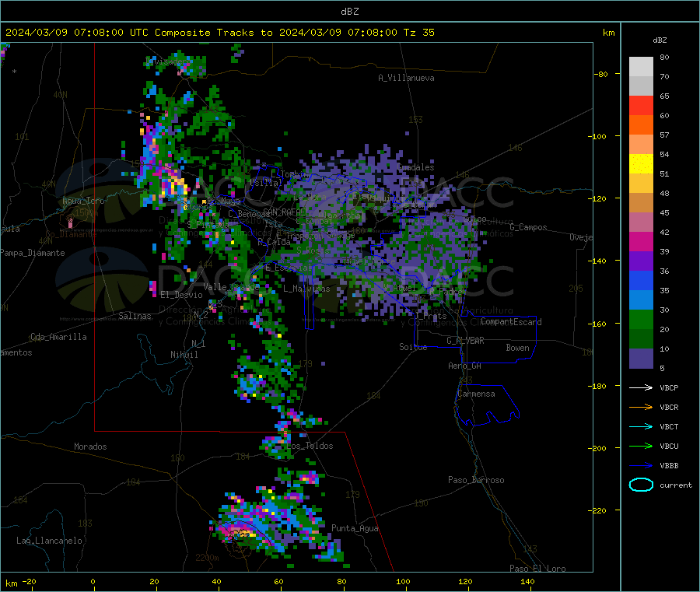Click the 'Aero_GA' map label
Viewport: 700px width, 592px height.
point(464,366)
